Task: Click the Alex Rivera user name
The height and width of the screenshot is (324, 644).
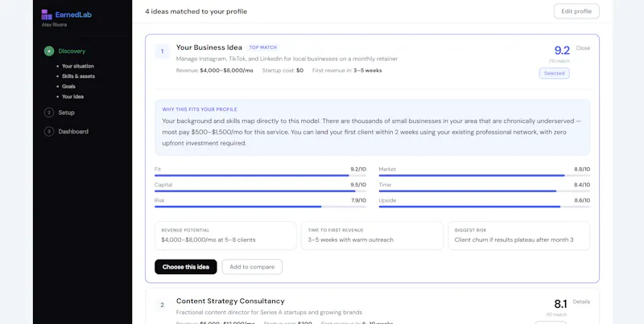Action: pyautogui.click(x=54, y=25)
